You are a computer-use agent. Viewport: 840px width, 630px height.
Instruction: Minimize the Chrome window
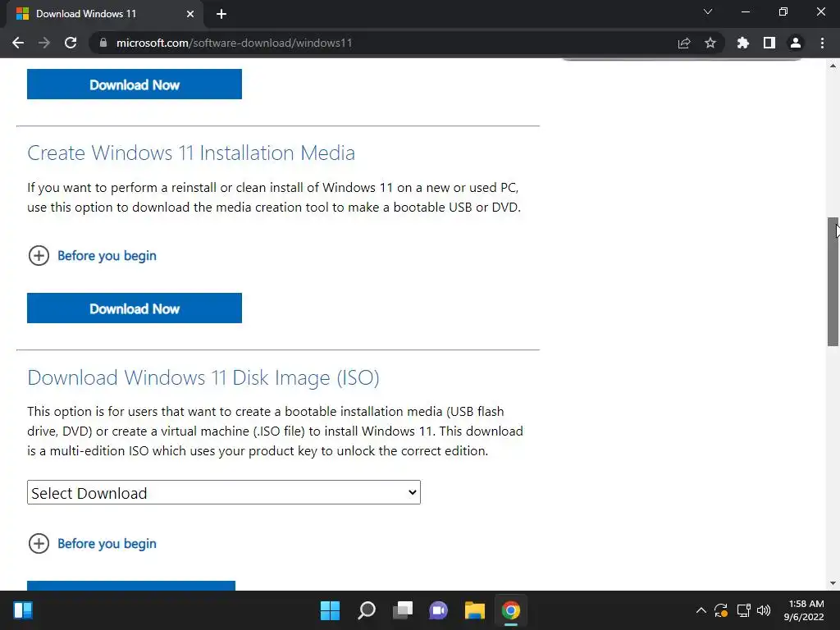coord(745,11)
